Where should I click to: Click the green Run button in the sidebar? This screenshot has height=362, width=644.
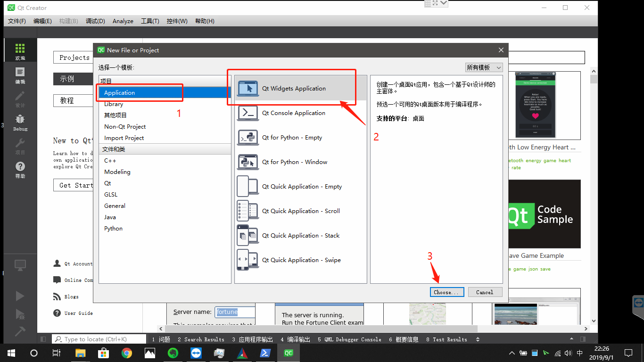tap(20, 296)
